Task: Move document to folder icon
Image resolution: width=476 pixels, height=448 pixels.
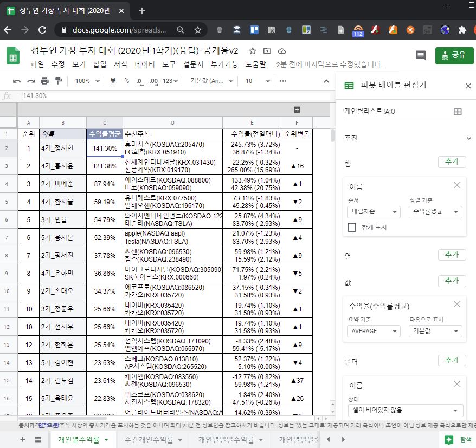Action: [x=267, y=51]
